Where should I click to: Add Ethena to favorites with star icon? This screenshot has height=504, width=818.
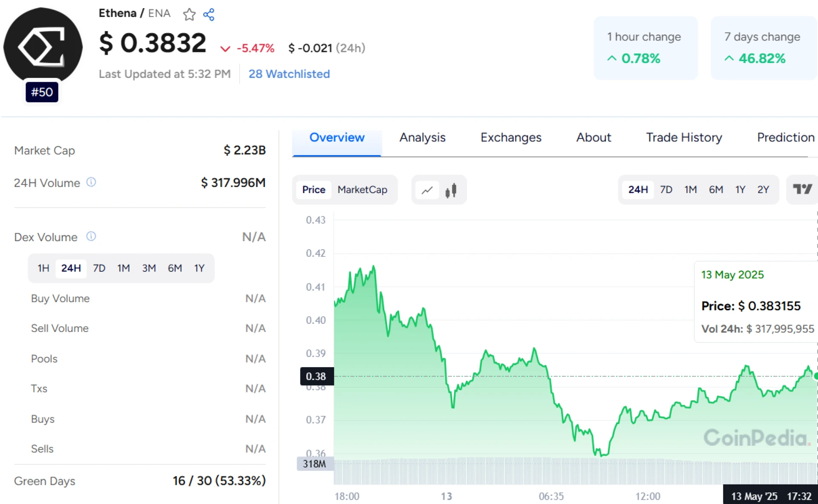[189, 15]
